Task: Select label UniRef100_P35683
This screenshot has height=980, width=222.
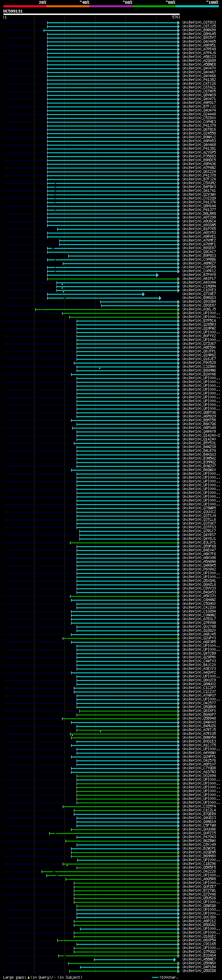Action: click(199, 156)
